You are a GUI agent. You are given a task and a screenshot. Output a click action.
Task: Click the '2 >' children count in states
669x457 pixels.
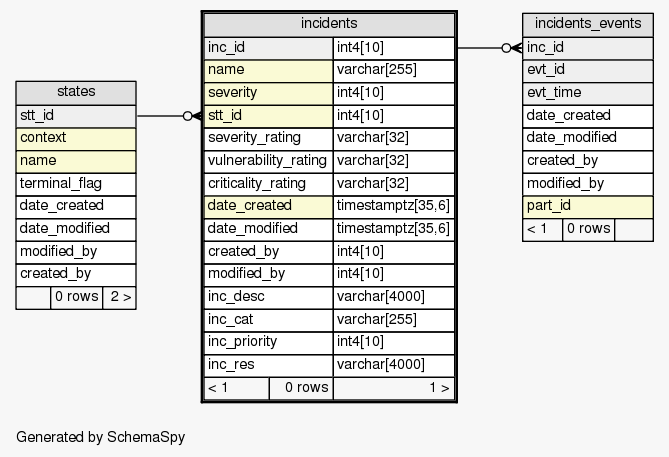(119, 297)
